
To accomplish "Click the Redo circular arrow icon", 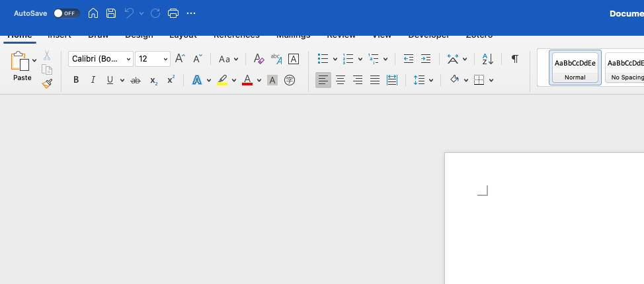I will pyautogui.click(x=155, y=13).
